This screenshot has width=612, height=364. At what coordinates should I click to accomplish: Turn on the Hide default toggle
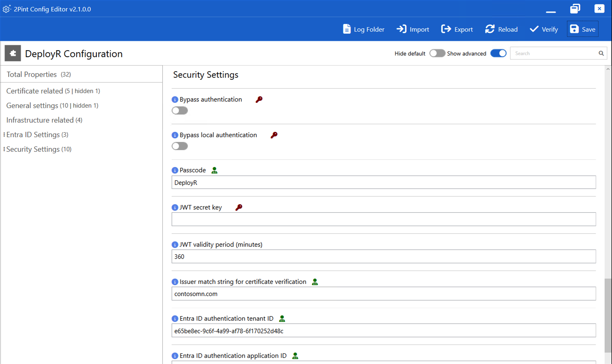[437, 53]
